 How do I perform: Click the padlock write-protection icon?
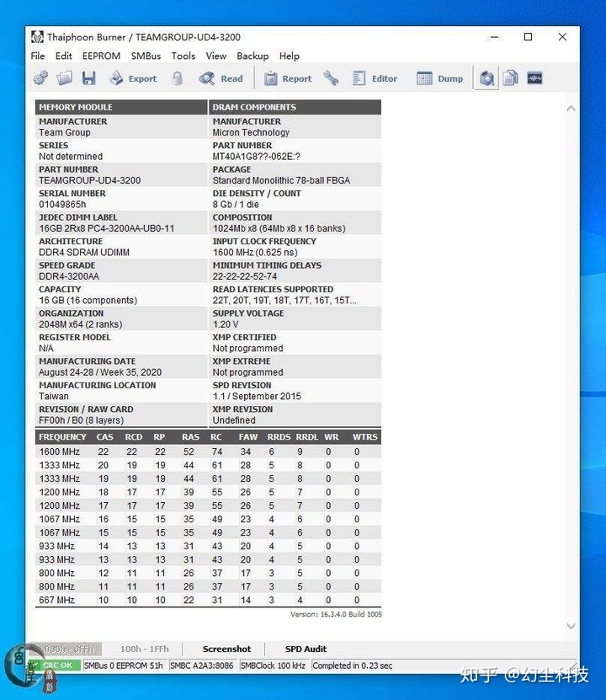tap(177, 78)
